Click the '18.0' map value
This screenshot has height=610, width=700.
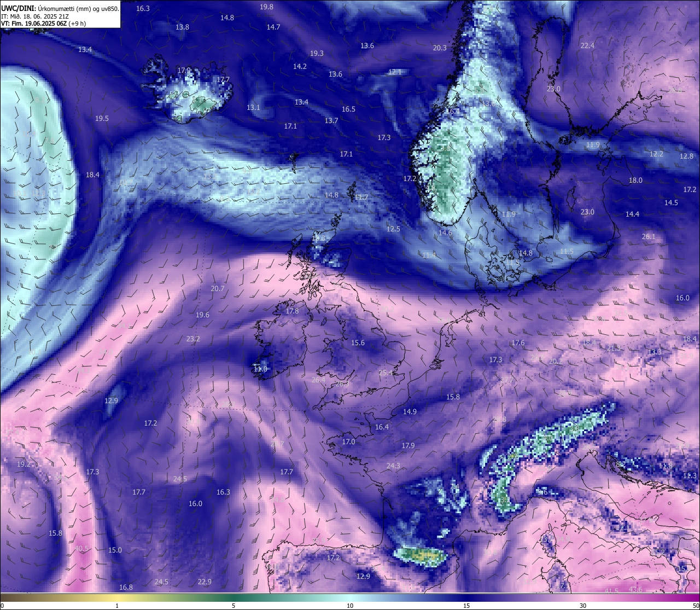[635, 180]
